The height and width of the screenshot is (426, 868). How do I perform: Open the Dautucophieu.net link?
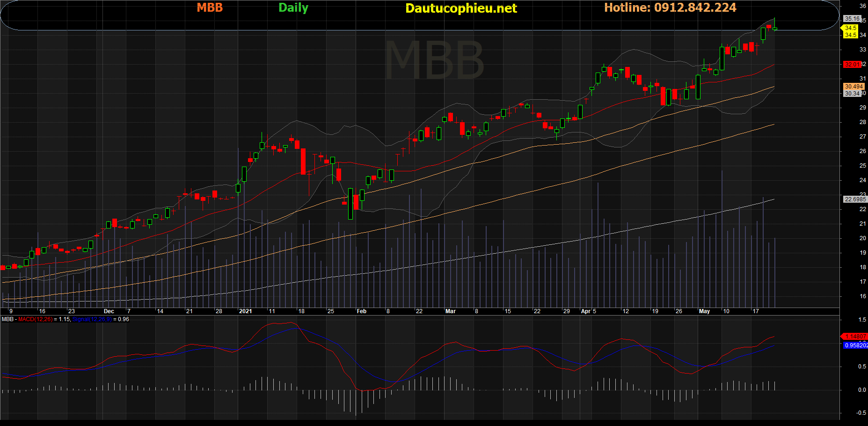pyautogui.click(x=461, y=8)
